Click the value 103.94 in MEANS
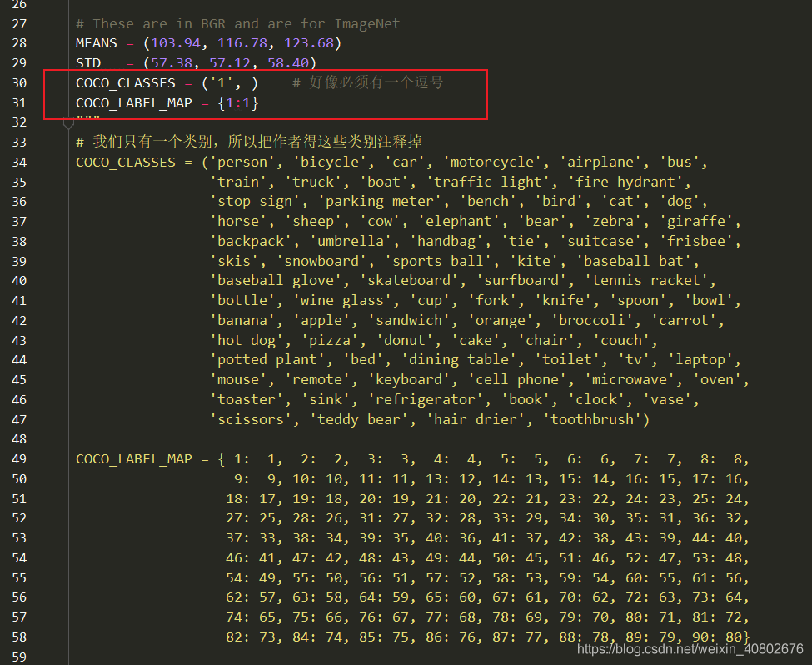This screenshot has width=812, height=665. pyautogui.click(x=176, y=43)
